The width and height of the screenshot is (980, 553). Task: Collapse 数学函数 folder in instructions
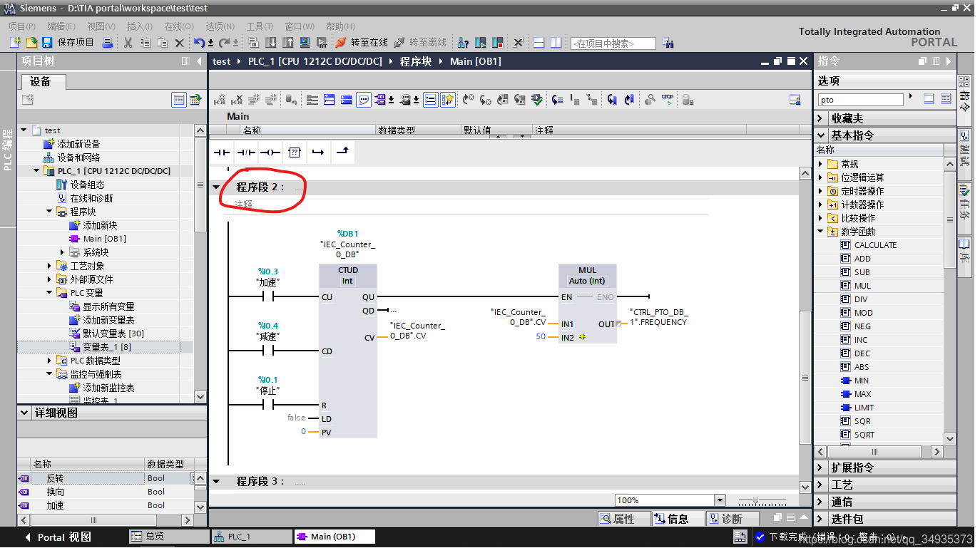[821, 232]
